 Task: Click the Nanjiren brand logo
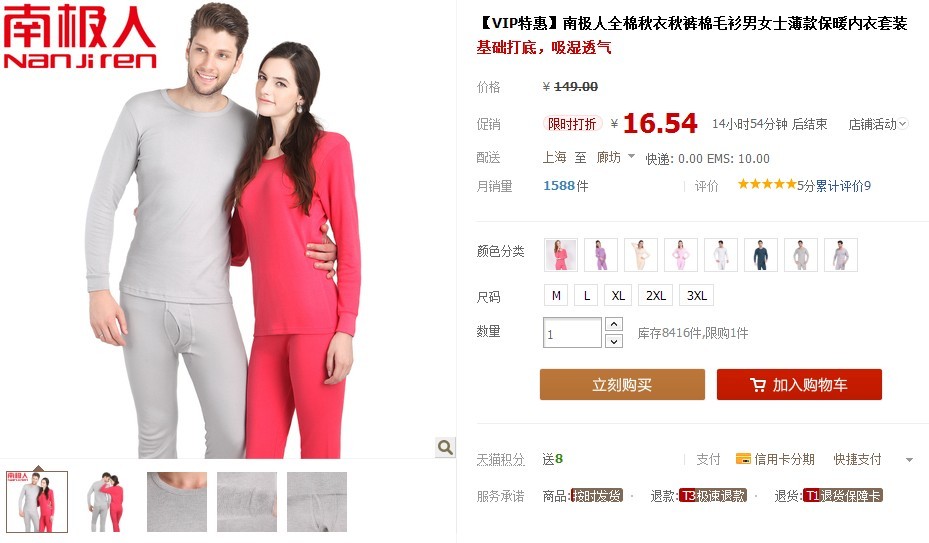pos(79,37)
